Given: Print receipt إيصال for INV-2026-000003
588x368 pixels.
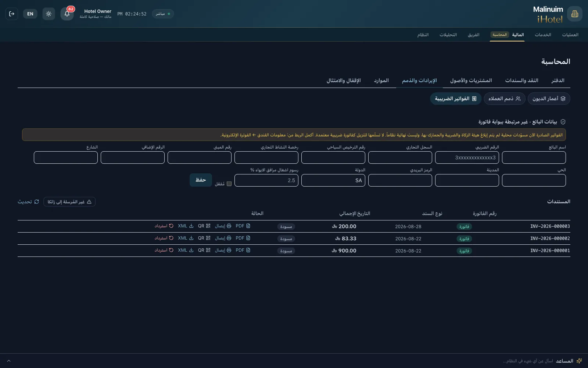Looking at the screenshot, I should click(223, 226).
